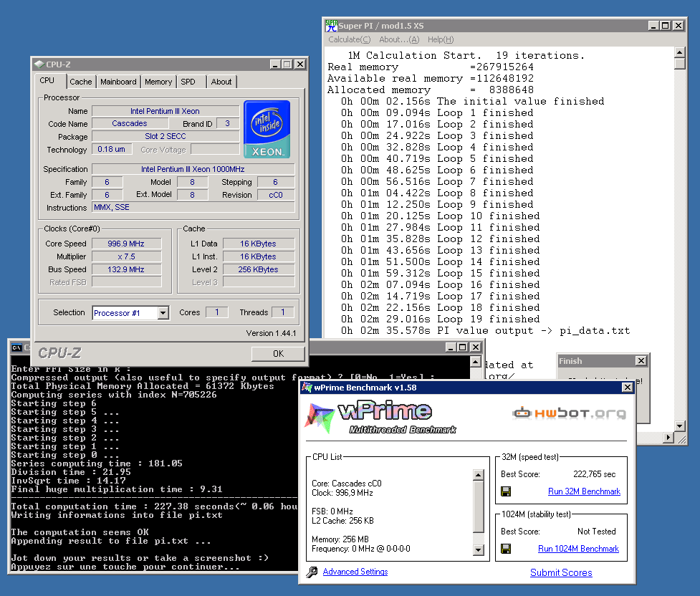Close the Finish dialog

click(641, 361)
